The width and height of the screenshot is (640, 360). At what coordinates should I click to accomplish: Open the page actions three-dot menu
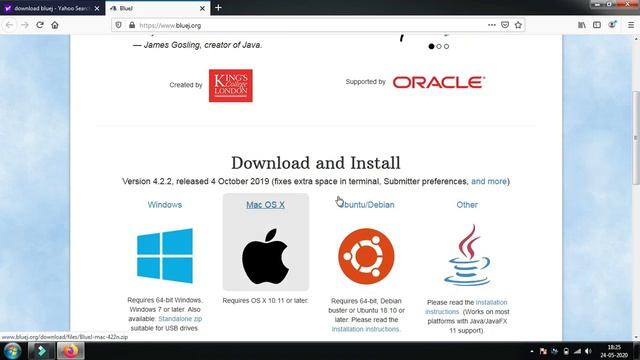tap(492, 25)
